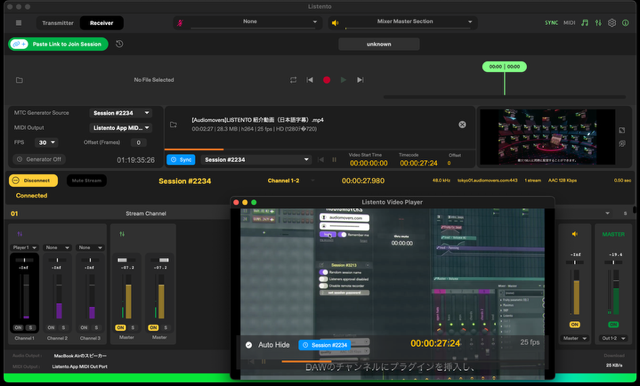Show the info icon panel

click(x=625, y=23)
